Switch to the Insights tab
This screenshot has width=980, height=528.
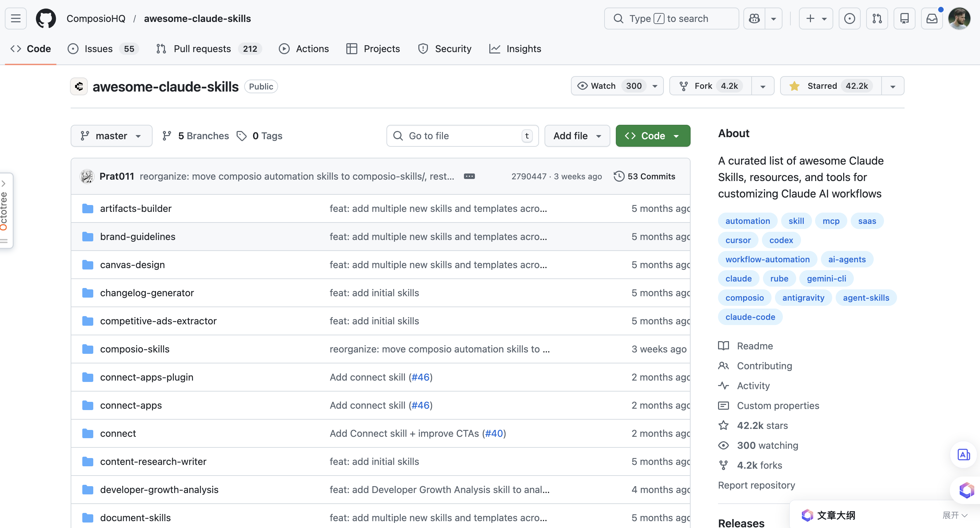pyautogui.click(x=515, y=49)
